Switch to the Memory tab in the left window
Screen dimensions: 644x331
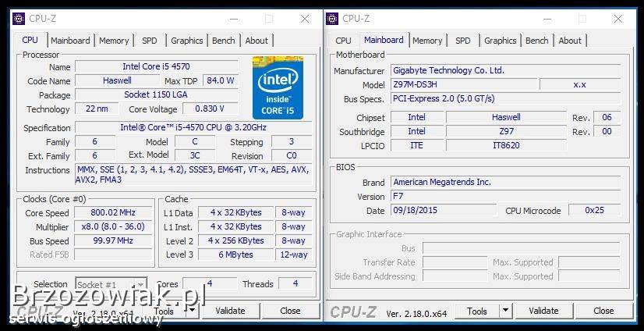(114, 41)
